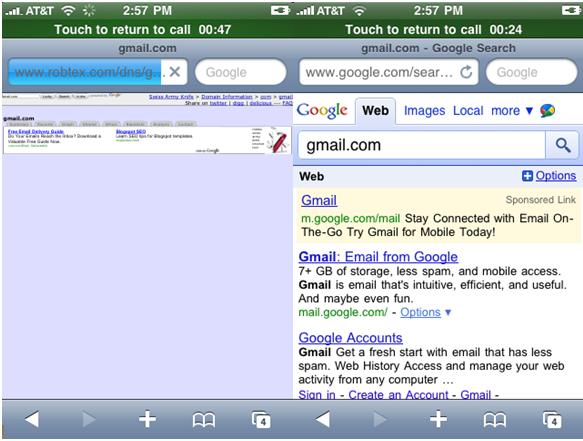Tap the www.google.com/sear... URL field
Screen dimensions: 583x441
(389, 72)
